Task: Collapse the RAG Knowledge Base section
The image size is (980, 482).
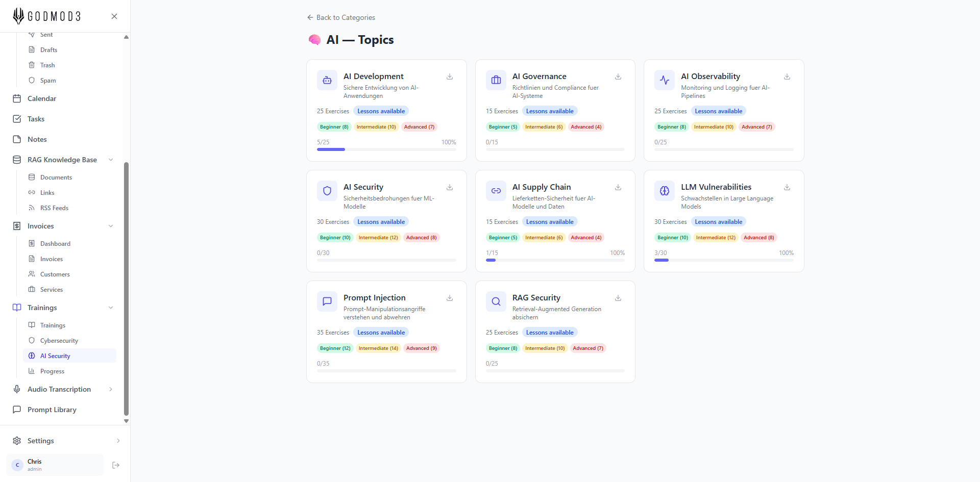Action: click(x=111, y=160)
